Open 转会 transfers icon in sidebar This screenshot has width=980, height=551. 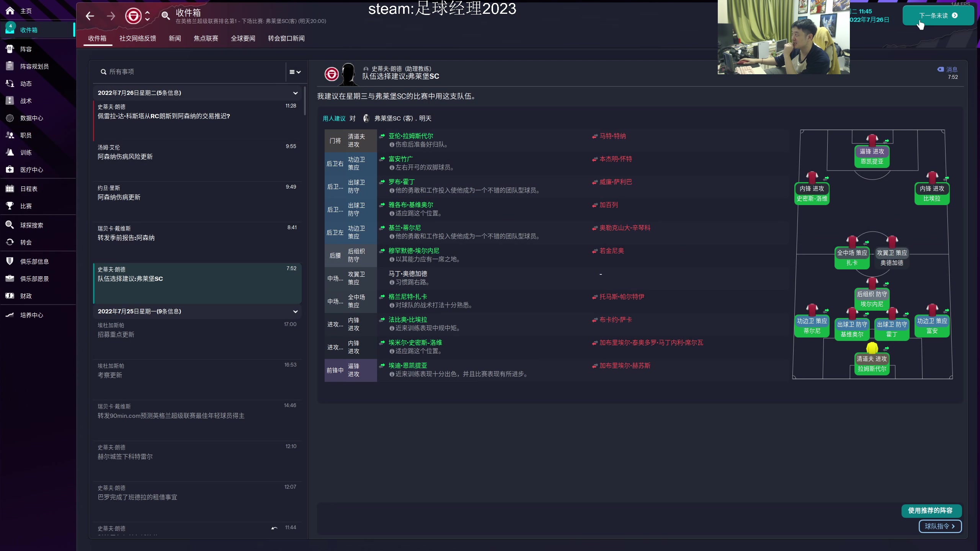(x=10, y=242)
